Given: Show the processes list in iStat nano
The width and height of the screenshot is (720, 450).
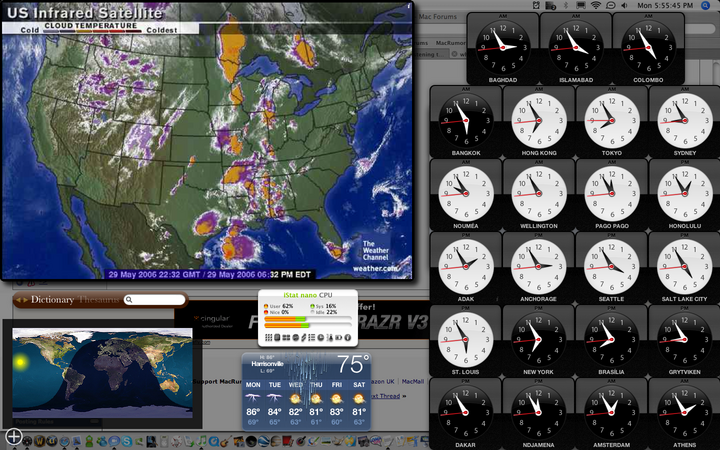Looking at the screenshot, I should (x=312, y=338).
